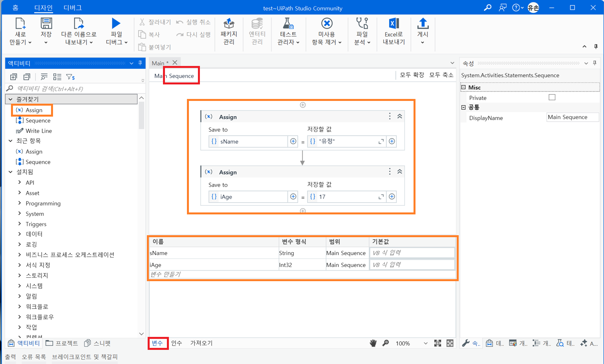Click default value field for iAge

(x=412, y=265)
